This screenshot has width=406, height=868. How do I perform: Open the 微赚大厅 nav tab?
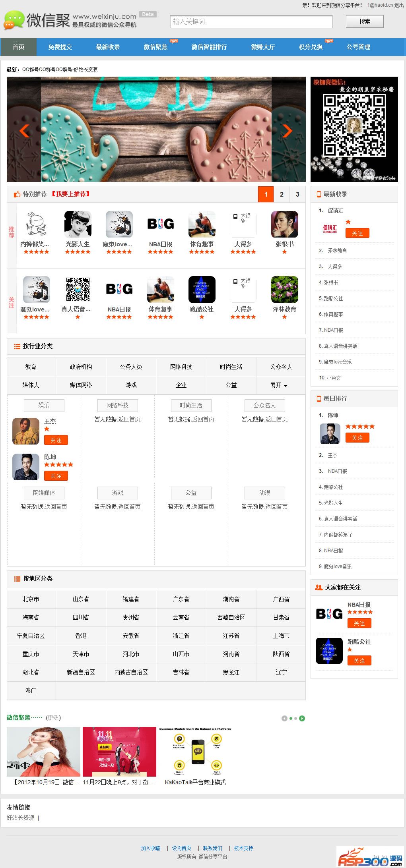(x=263, y=47)
